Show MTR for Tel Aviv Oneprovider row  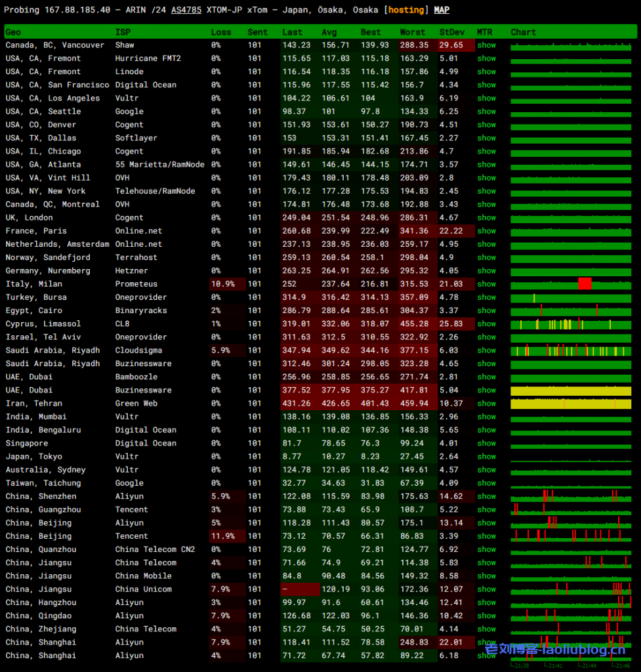click(486, 337)
